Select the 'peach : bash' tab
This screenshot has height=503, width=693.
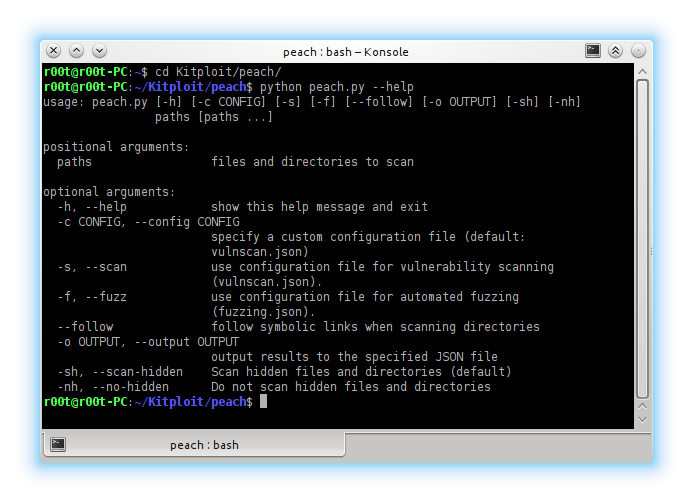[194, 444]
